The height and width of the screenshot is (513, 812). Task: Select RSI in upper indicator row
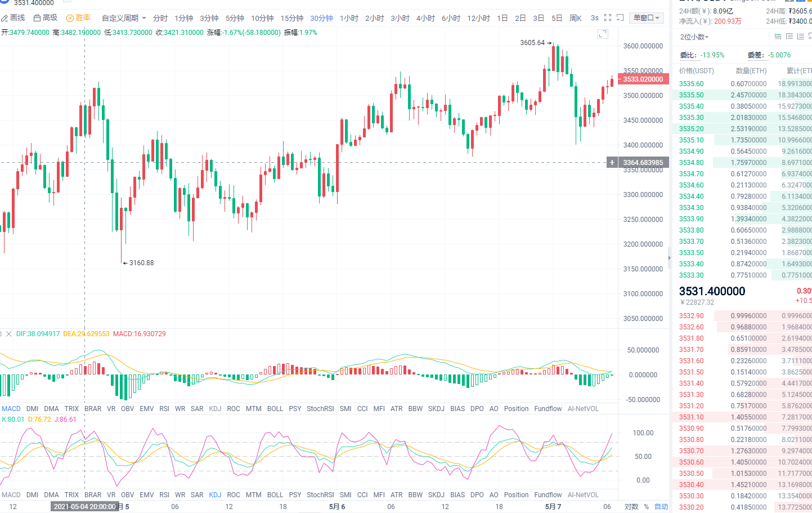[164, 409]
